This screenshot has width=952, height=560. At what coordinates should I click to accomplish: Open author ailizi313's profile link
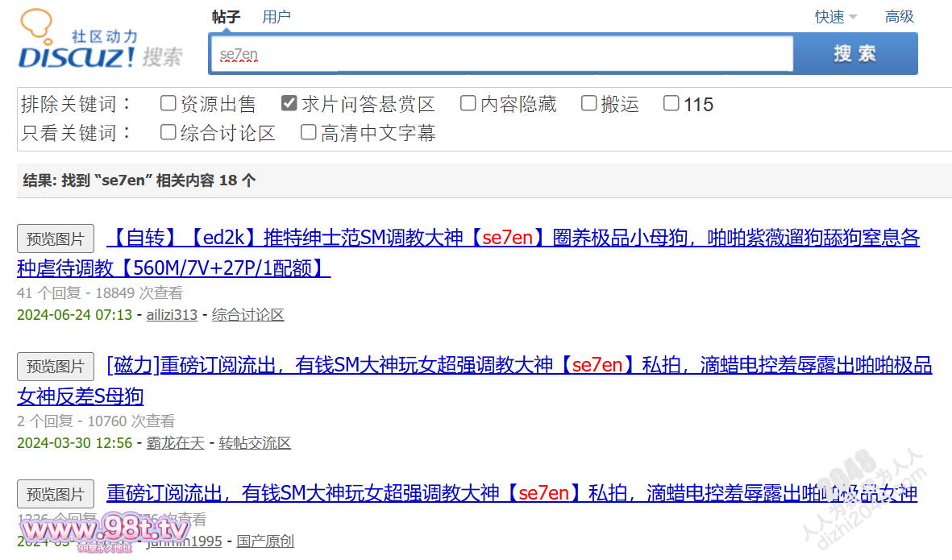[172, 315]
